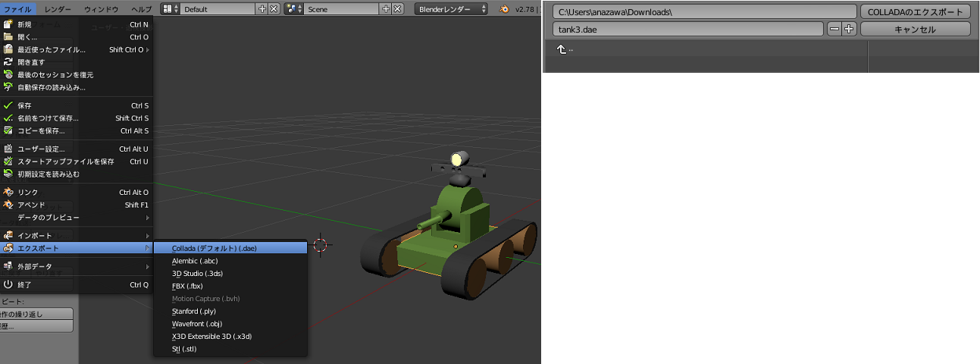980x364 pixels.
Task: Choose Wavefront (.obj) export format
Action: tap(197, 324)
